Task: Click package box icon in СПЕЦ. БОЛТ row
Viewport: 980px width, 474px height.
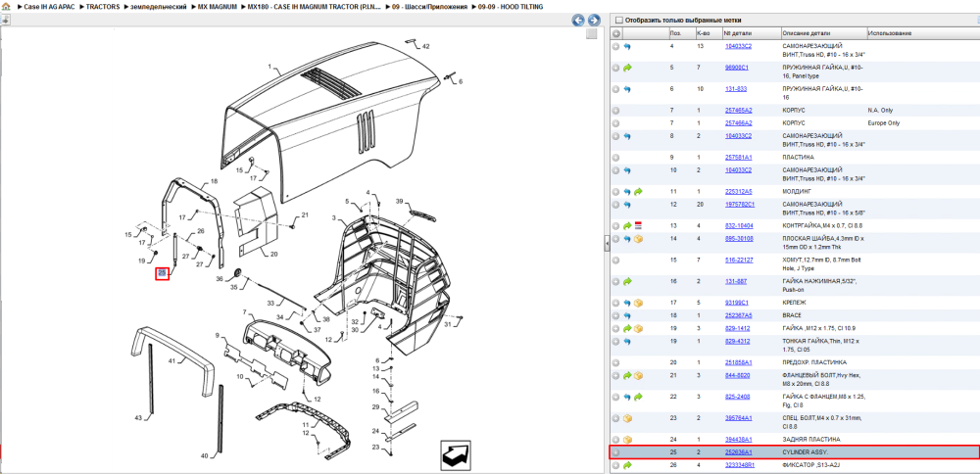Action: click(627, 418)
